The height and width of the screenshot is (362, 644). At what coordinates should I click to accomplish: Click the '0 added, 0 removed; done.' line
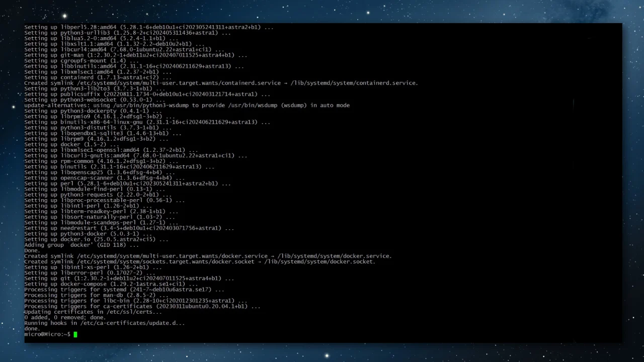[x=65, y=317]
